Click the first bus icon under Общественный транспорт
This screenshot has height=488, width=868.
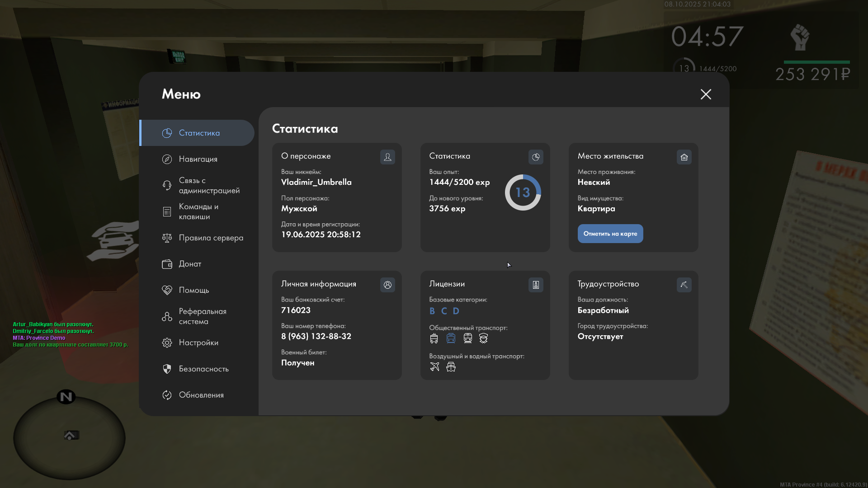click(x=434, y=338)
